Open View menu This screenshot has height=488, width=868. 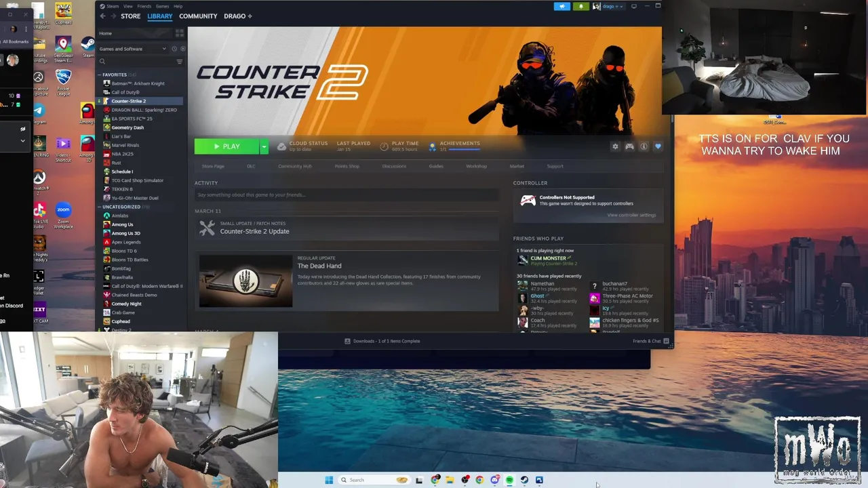point(127,6)
